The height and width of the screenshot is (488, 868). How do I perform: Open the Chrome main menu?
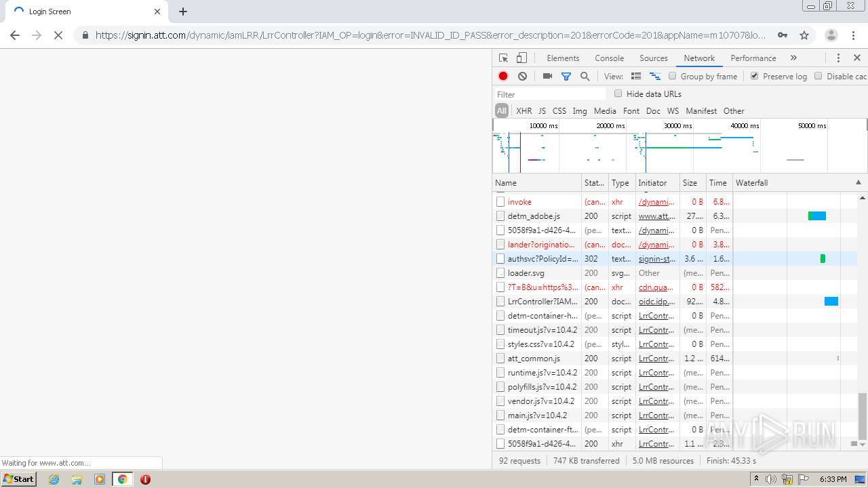pyautogui.click(x=853, y=35)
